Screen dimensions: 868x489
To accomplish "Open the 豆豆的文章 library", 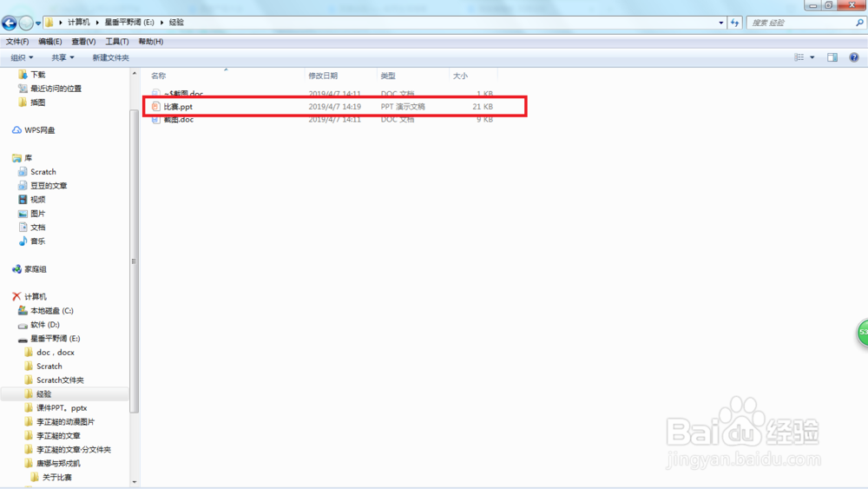I will click(x=48, y=186).
